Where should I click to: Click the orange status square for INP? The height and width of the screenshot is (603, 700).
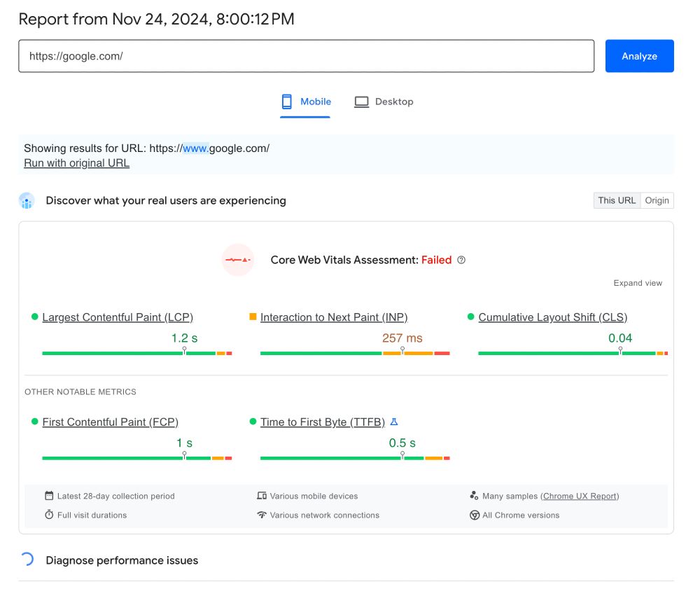click(x=253, y=317)
